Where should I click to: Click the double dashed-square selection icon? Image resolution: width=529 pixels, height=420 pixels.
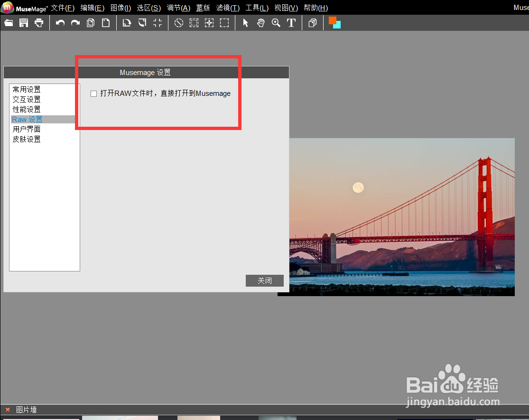tap(194, 23)
